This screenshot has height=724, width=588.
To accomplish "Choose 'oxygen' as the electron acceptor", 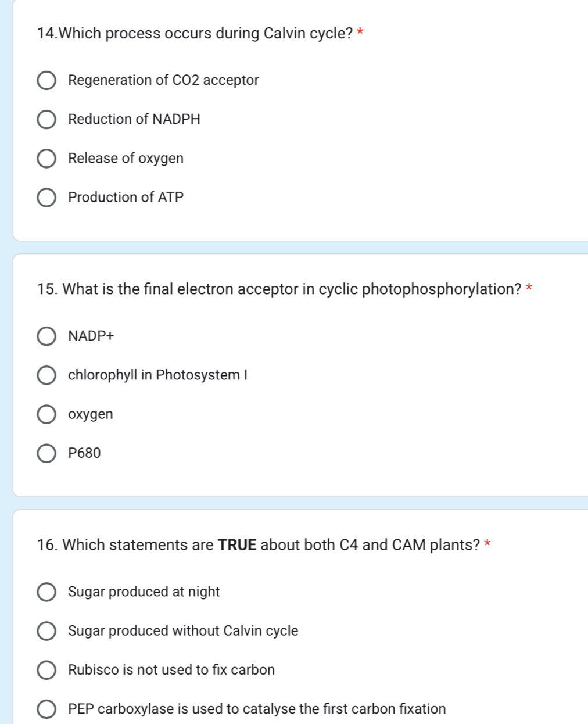I will tap(46, 414).
